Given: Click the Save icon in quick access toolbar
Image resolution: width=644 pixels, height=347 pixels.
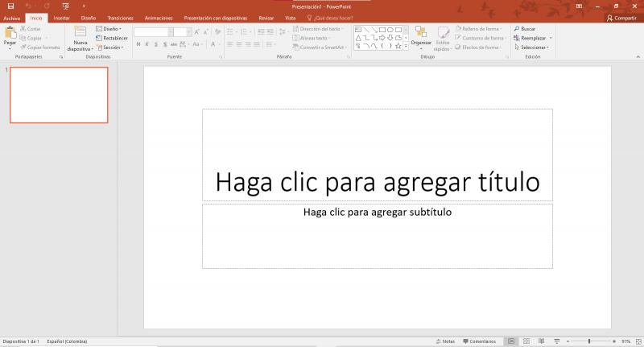Looking at the screenshot, I should tap(10, 6).
